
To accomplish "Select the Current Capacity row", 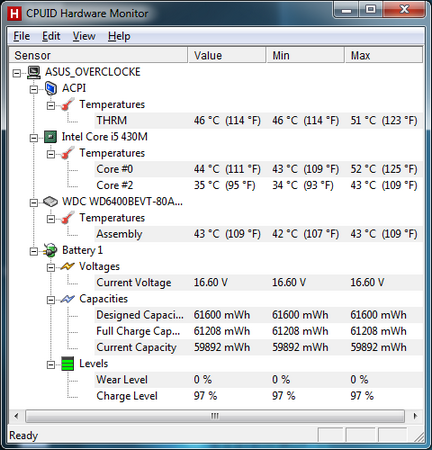I will [259, 347].
